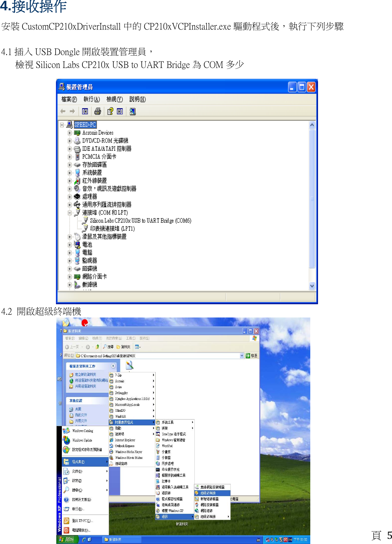Screen dimensions: 392x544
Task: Collapse the 連接埠 (COM 和 LPT) node
Action: click(70, 213)
